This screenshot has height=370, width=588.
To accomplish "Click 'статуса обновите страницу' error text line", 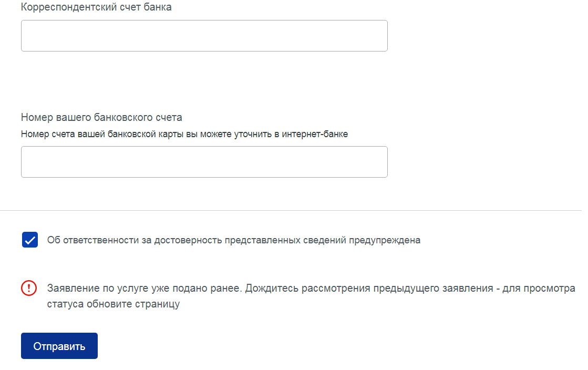I will (x=114, y=304).
